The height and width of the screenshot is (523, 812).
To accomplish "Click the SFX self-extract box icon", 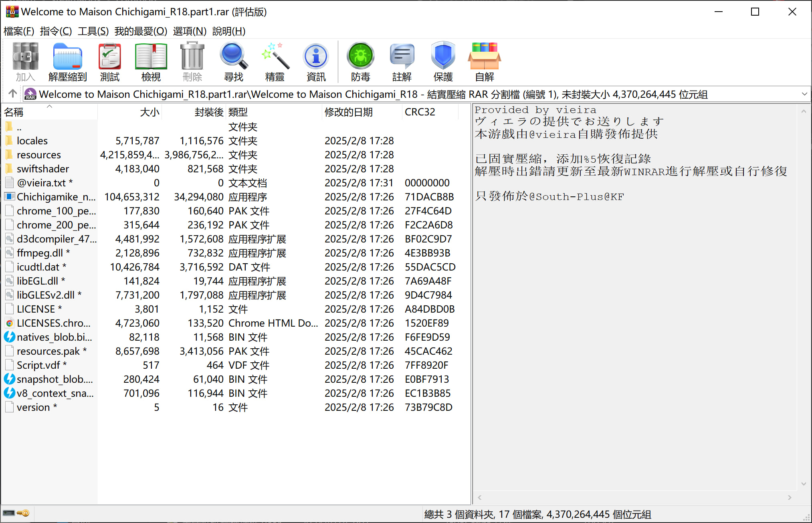I will [x=484, y=61].
